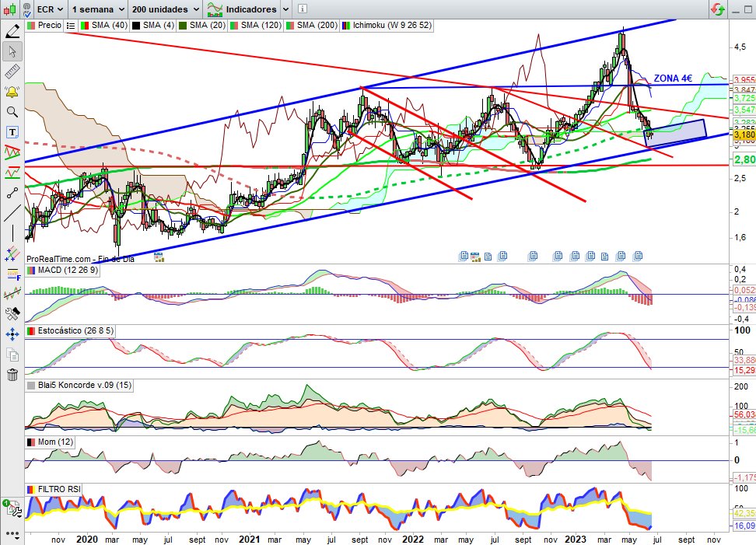756x545 pixels.
Task: Click the red-green refresh arrows icon
Action: [717, 9]
